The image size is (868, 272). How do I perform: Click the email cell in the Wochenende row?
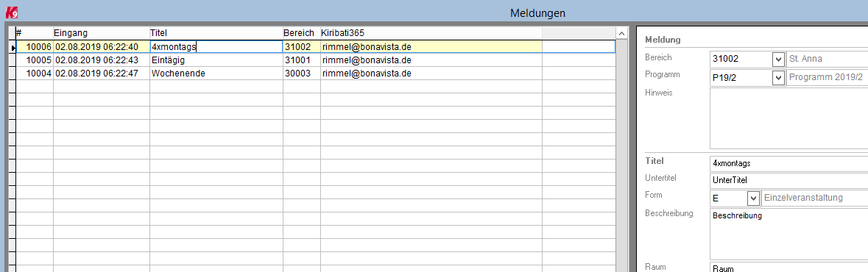click(431, 74)
